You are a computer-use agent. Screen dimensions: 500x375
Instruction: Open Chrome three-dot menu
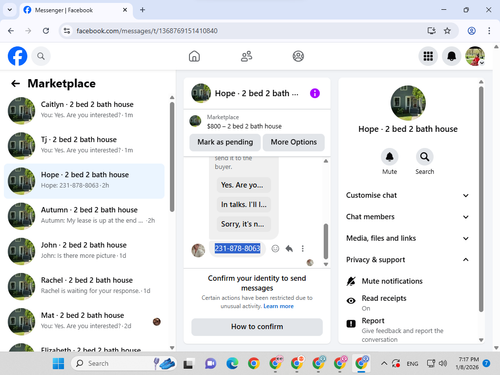point(489,31)
